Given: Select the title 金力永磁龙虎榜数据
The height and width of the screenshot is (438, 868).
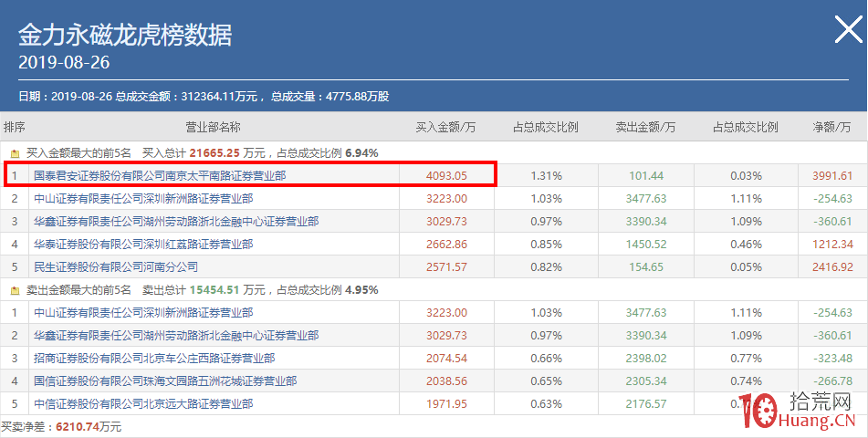Looking at the screenshot, I should tap(125, 36).
